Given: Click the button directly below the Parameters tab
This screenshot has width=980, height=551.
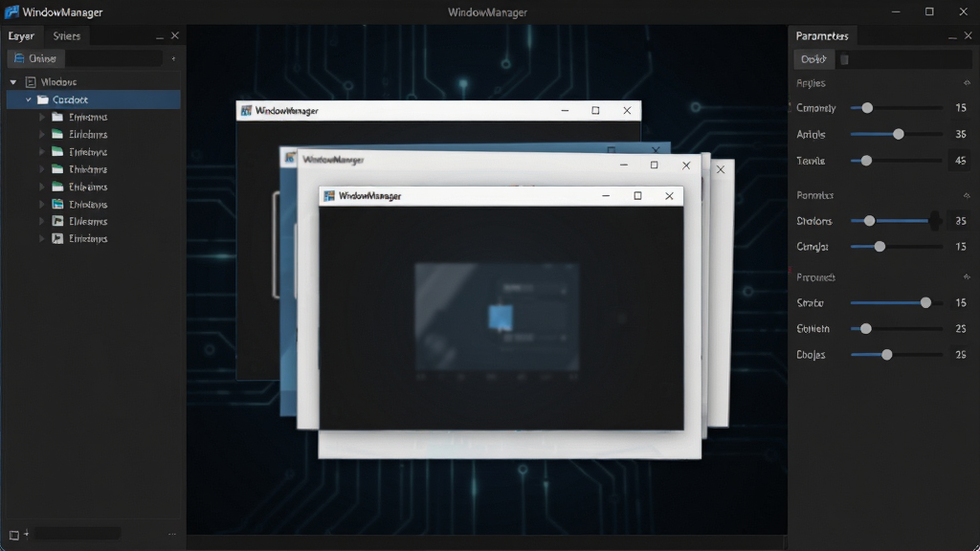Looking at the screenshot, I should [x=813, y=59].
